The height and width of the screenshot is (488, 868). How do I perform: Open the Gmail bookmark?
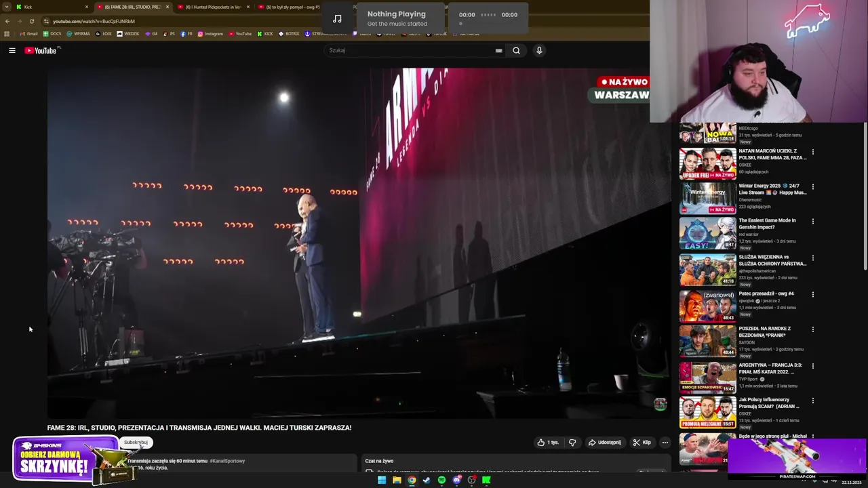[28, 34]
